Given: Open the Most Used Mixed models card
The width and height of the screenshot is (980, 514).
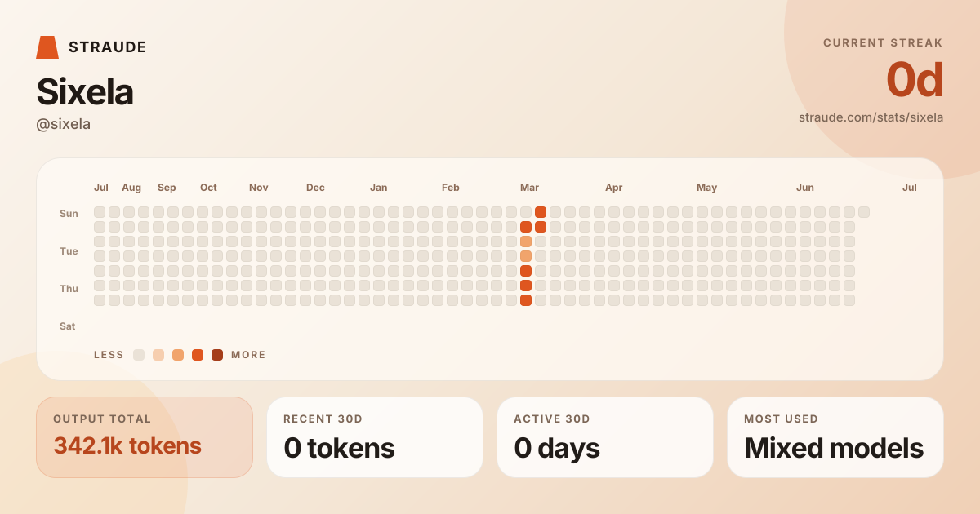Looking at the screenshot, I should [x=835, y=437].
